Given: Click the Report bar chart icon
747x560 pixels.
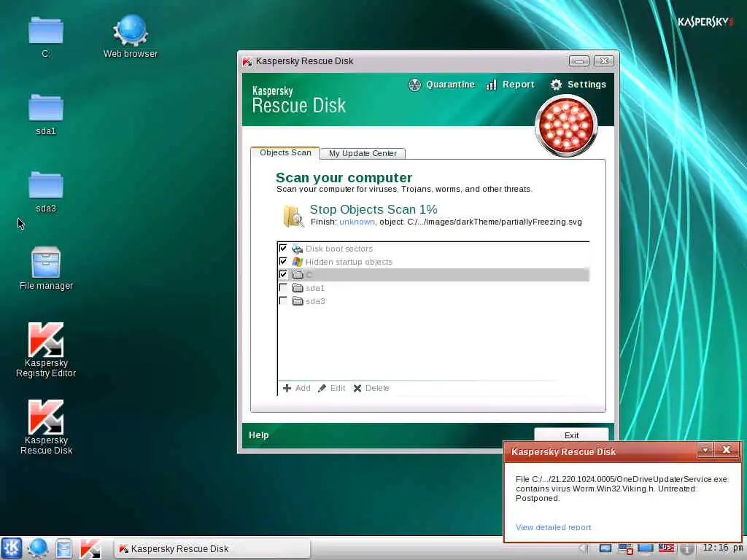Looking at the screenshot, I should click(491, 85).
